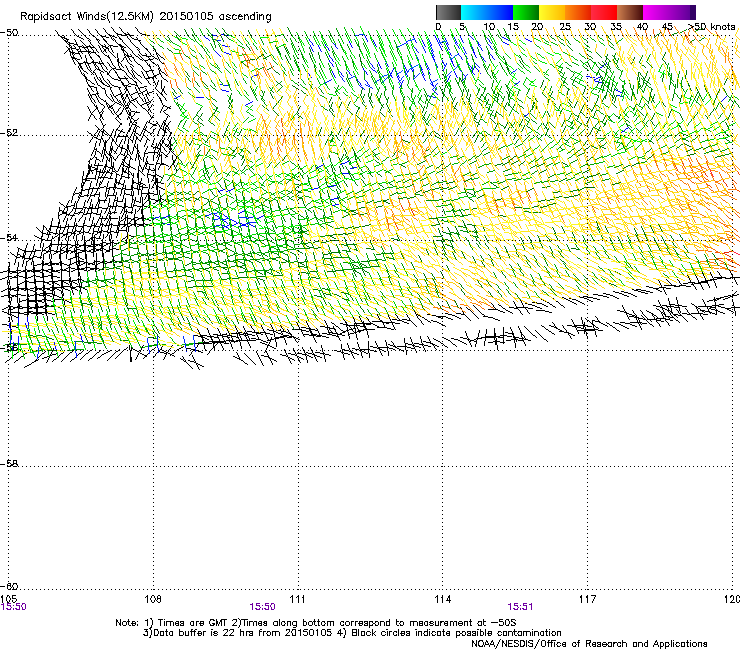Click the yellow 20-25 knots legend swatch

pyautogui.click(x=552, y=12)
